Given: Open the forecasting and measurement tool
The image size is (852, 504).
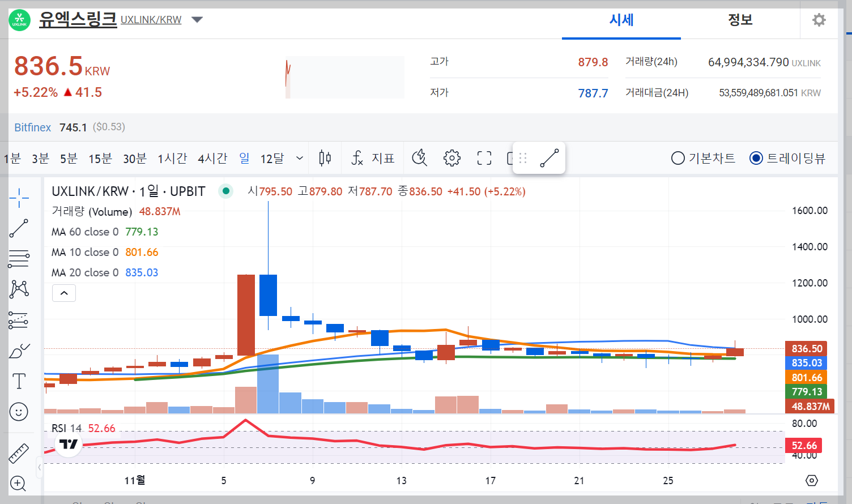Looking at the screenshot, I should [x=19, y=321].
